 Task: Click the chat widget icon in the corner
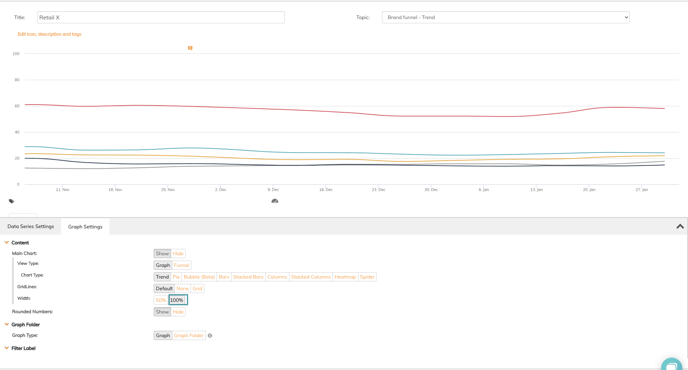671,365
